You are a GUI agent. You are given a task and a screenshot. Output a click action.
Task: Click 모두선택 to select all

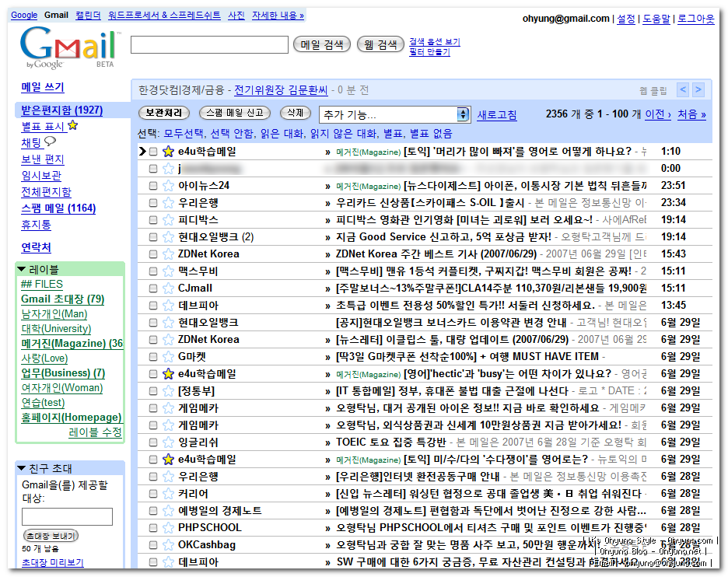184,134
